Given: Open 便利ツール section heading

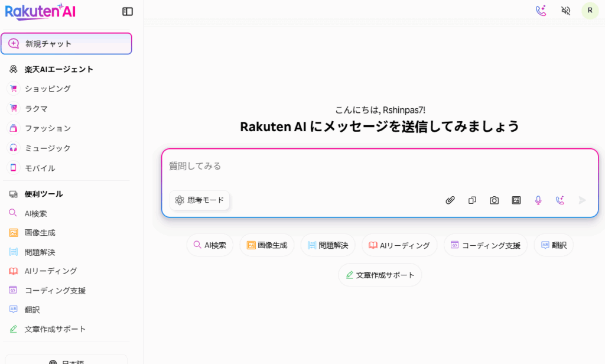Looking at the screenshot, I should (44, 194).
